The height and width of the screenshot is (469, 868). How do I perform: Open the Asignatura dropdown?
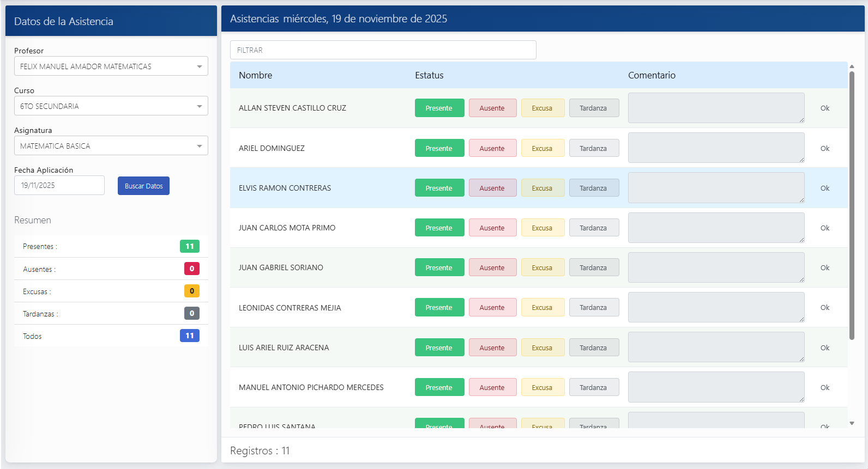click(111, 146)
